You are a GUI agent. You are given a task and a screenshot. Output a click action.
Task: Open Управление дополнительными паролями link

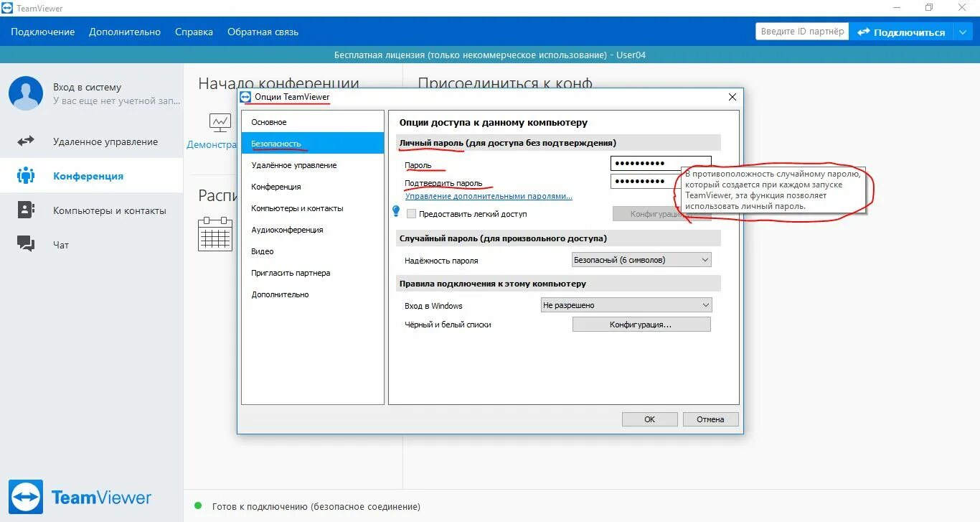(x=489, y=196)
